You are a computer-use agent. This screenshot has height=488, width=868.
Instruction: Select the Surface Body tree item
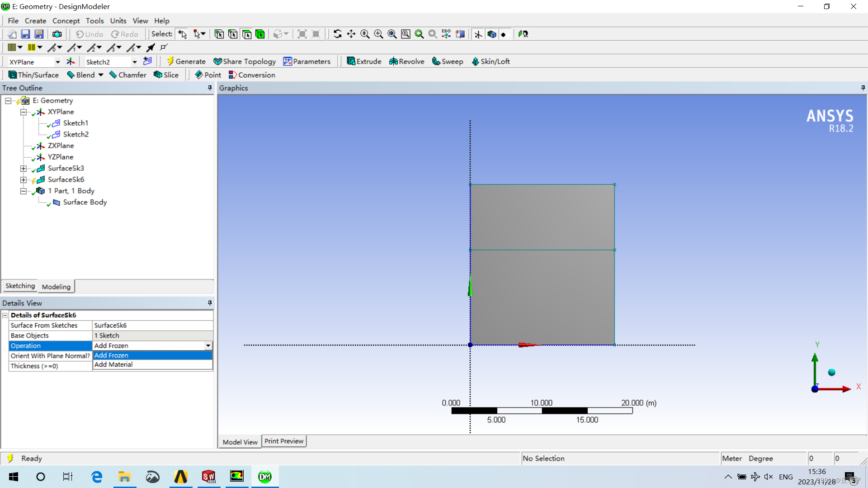tap(84, 202)
